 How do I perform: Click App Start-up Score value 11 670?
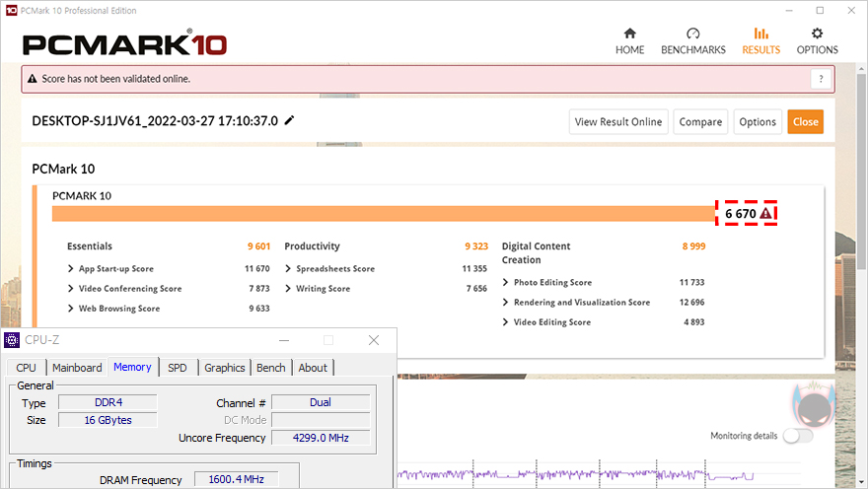pyautogui.click(x=256, y=268)
